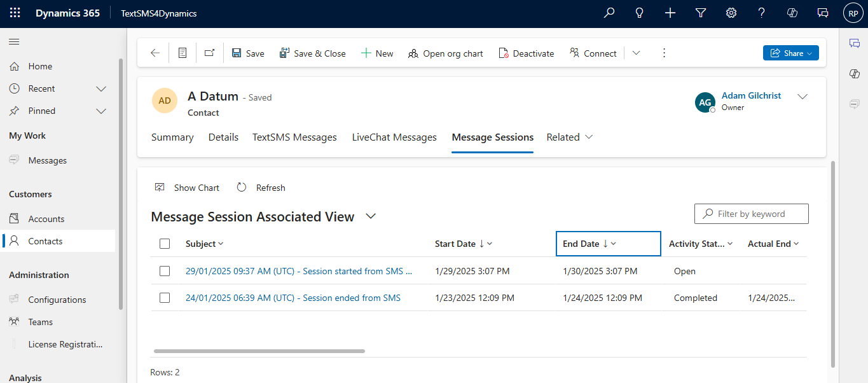Switch to the LiveChat Messages tab
The image size is (868, 383).
pos(394,137)
